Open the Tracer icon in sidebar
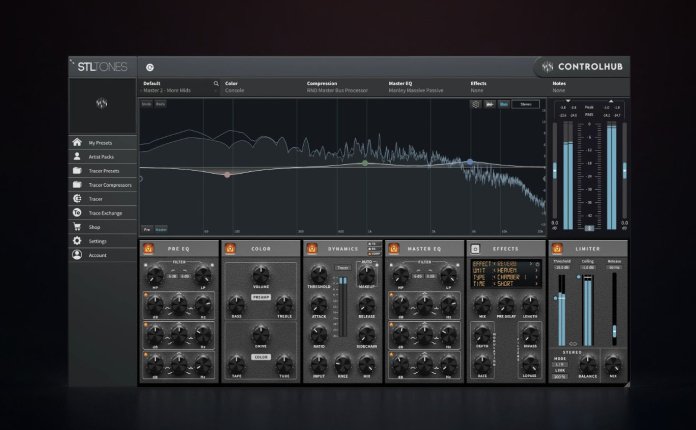696x430 pixels. [x=77, y=198]
